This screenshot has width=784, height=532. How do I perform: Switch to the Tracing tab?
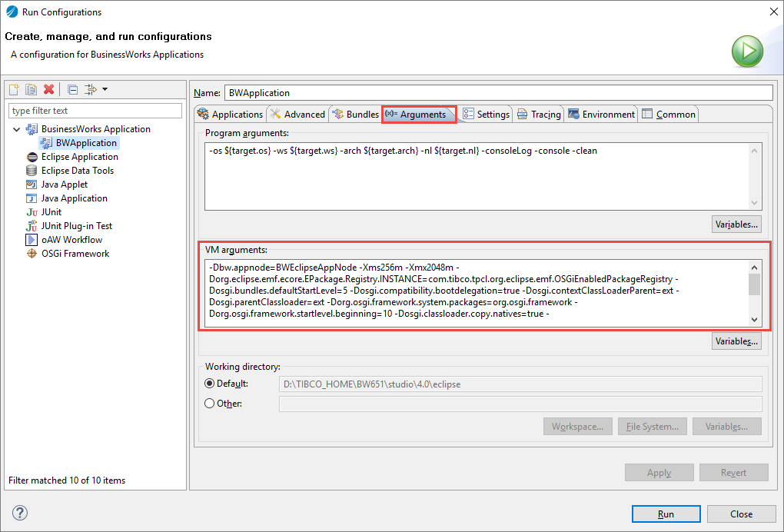[x=539, y=115]
